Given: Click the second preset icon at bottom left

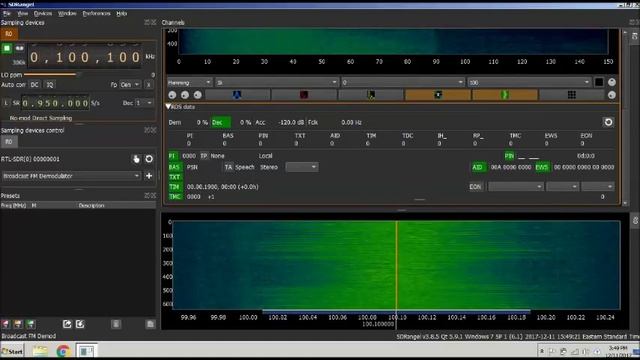Looking at the screenshot, I should (18, 324).
